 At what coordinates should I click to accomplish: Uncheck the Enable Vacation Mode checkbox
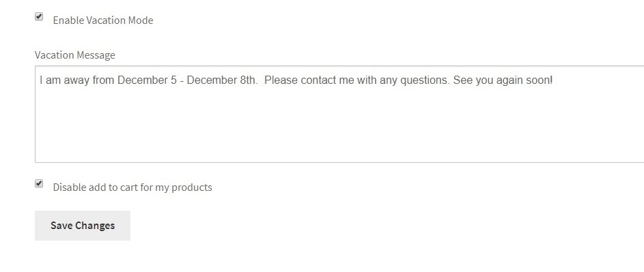[39, 16]
